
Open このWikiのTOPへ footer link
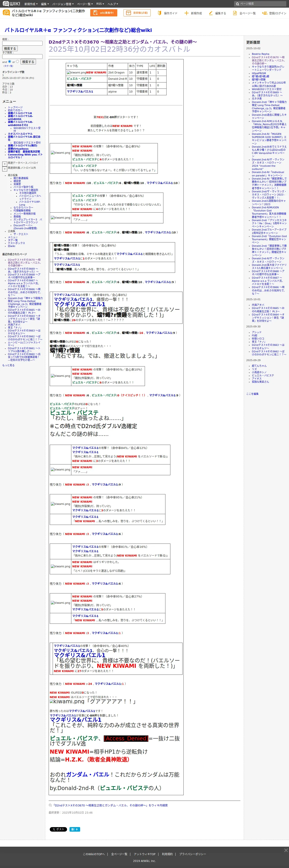click(94, 854)
